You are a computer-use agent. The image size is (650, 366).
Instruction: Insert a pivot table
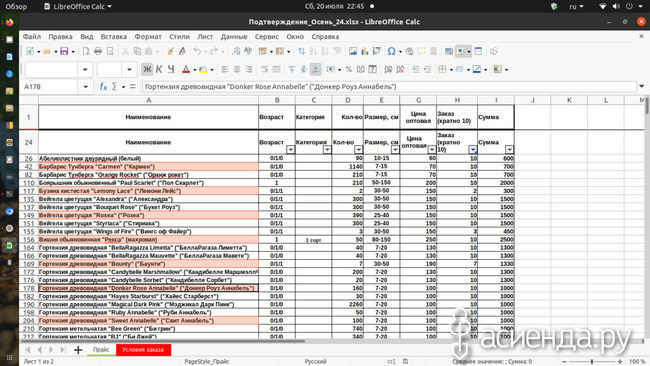(x=377, y=51)
